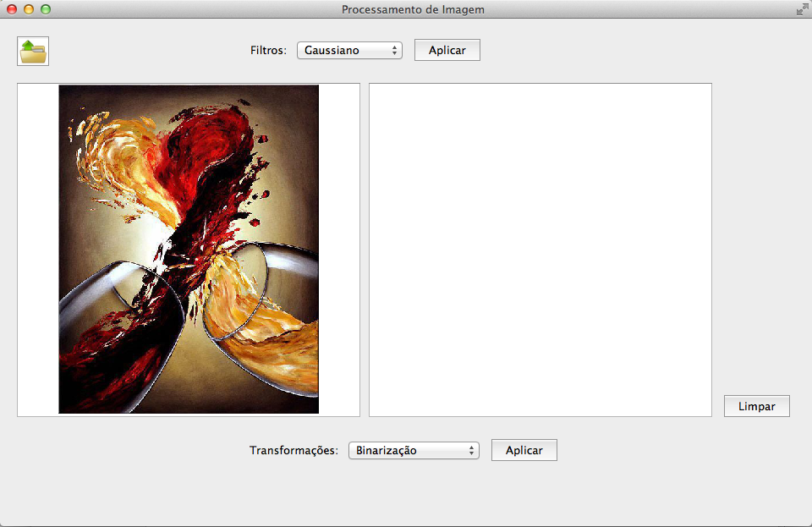Viewport: 812px width, 527px height.
Task: Click the Filtros label text
Action: click(268, 50)
